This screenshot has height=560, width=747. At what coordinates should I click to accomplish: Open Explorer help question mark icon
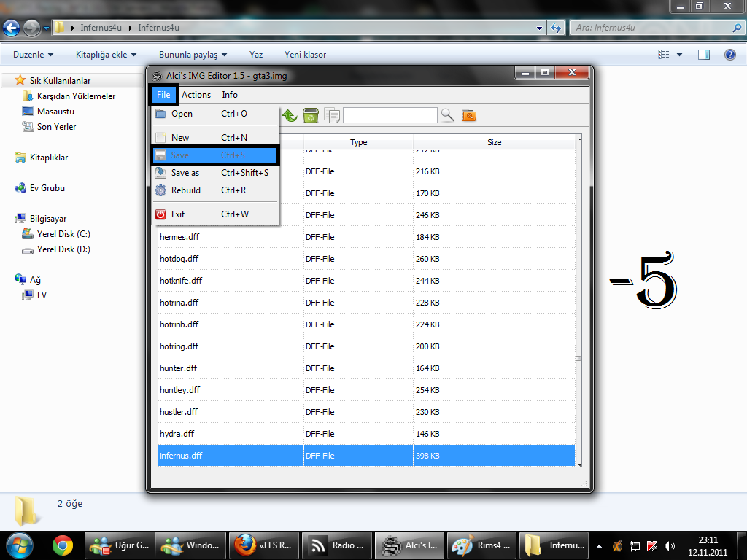(x=729, y=55)
